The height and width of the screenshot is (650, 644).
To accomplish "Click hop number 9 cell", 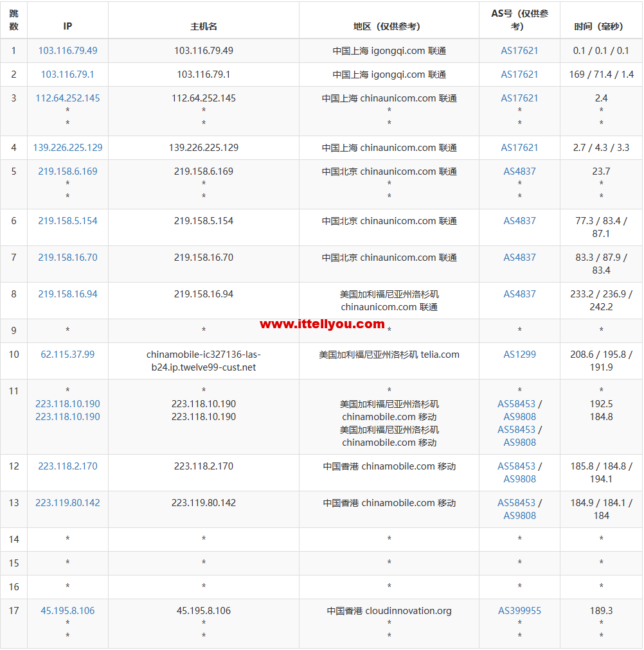I will (x=13, y=331).
